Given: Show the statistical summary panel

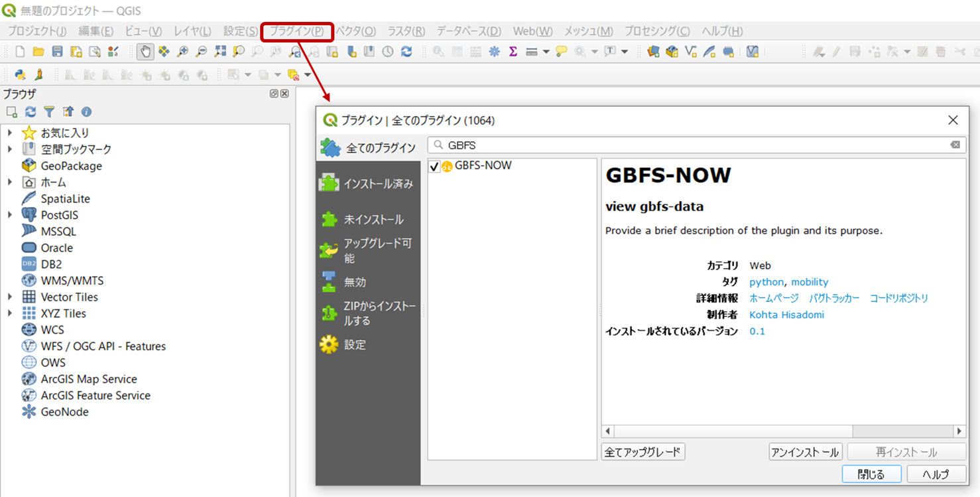Looking at the screenshot, I should 513,51.
